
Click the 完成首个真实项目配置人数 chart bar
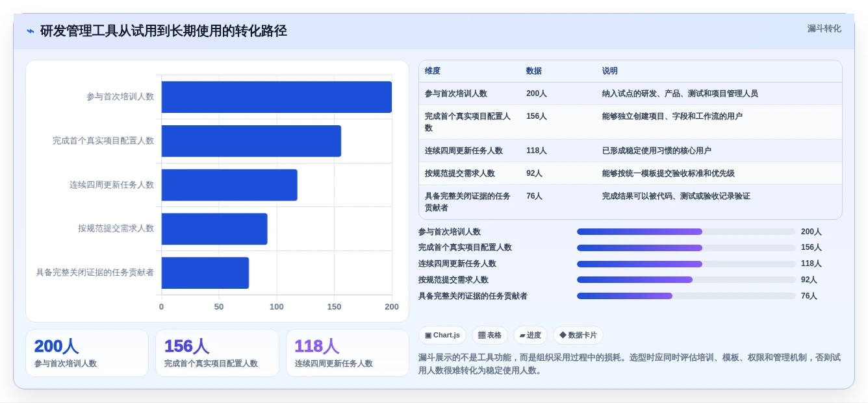(x=251, y=141)
